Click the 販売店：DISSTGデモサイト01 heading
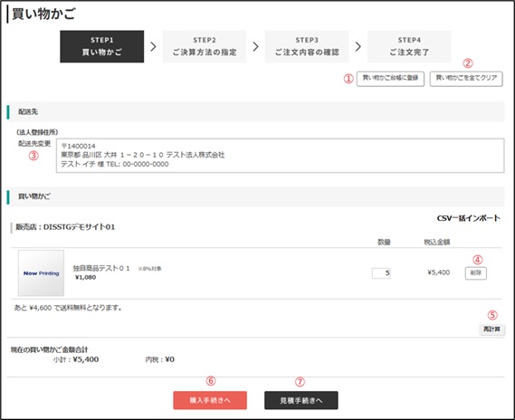Screen dimensions: 515x420 point(65,227)
